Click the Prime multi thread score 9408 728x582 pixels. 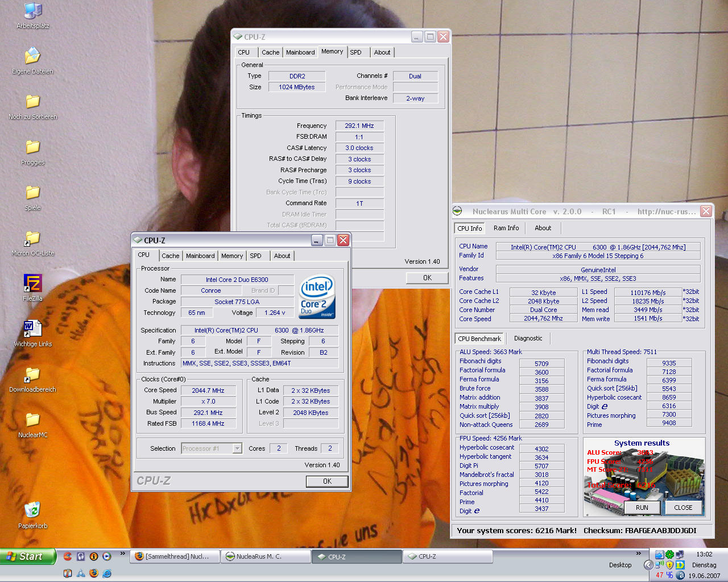click(x=669, y=423)
